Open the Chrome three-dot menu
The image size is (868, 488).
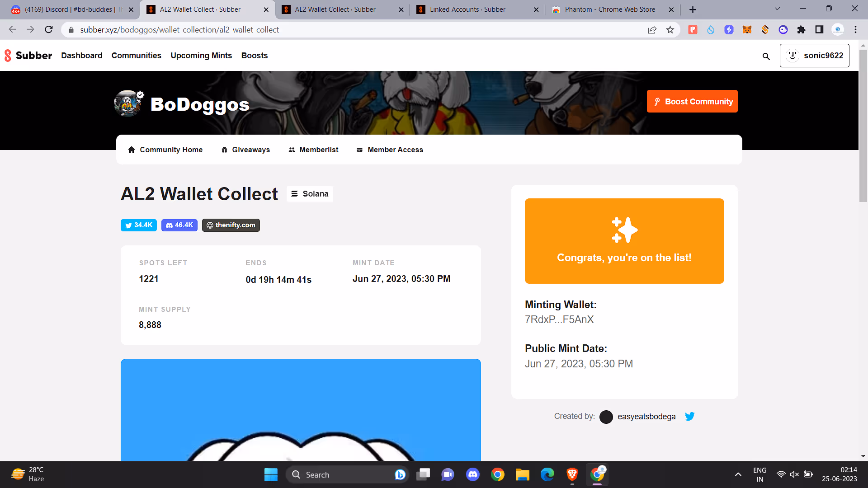[855, 30]
